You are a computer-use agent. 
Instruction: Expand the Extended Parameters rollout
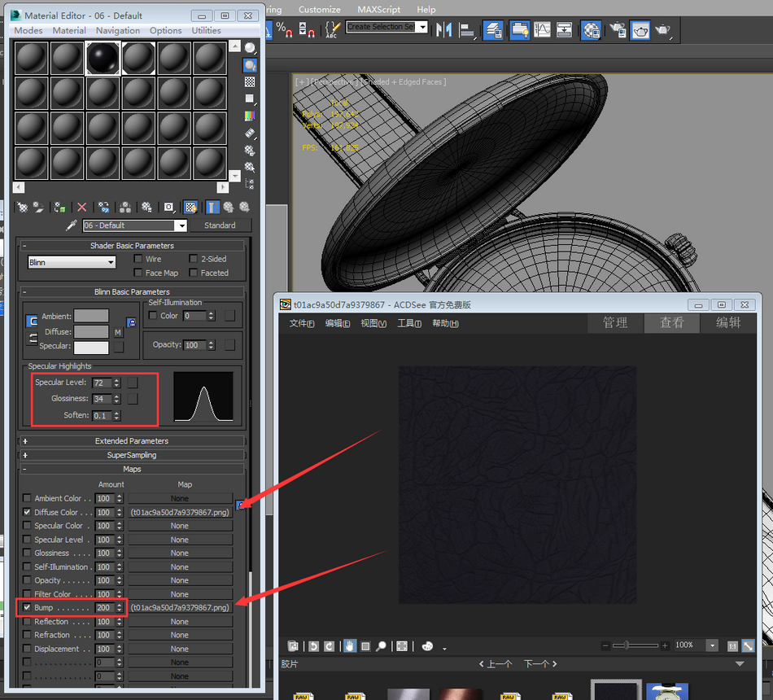[x=132, y=441]
